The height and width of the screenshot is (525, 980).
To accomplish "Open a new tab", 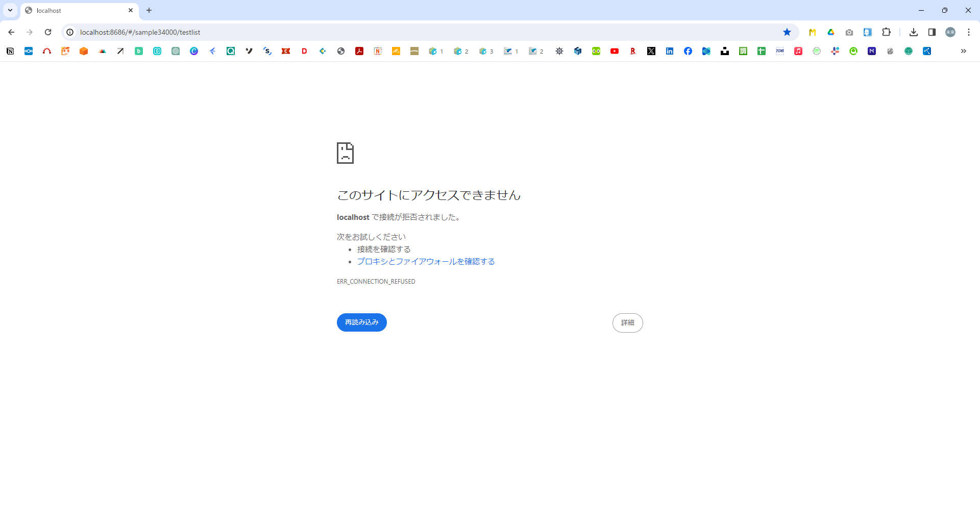I will 149,10.
